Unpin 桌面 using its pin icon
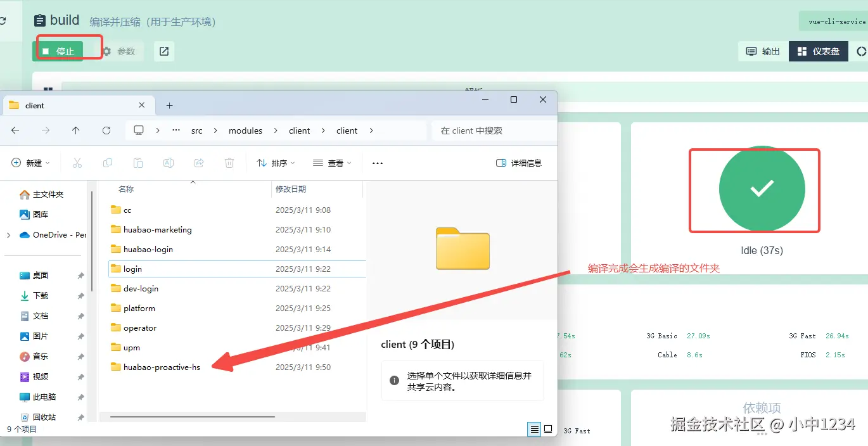Viewport: 868px width, 446px height. pos(80,276)
